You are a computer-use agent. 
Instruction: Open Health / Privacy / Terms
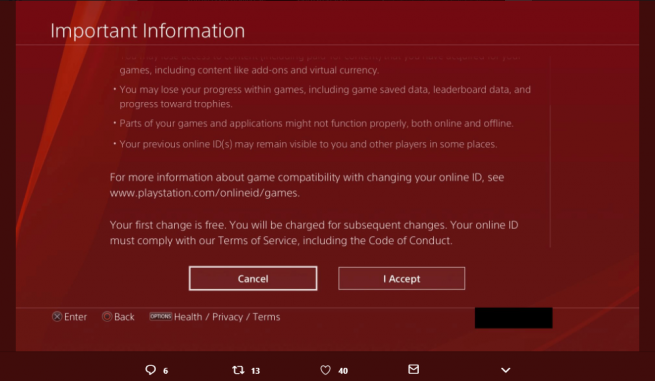click(227, 317)
